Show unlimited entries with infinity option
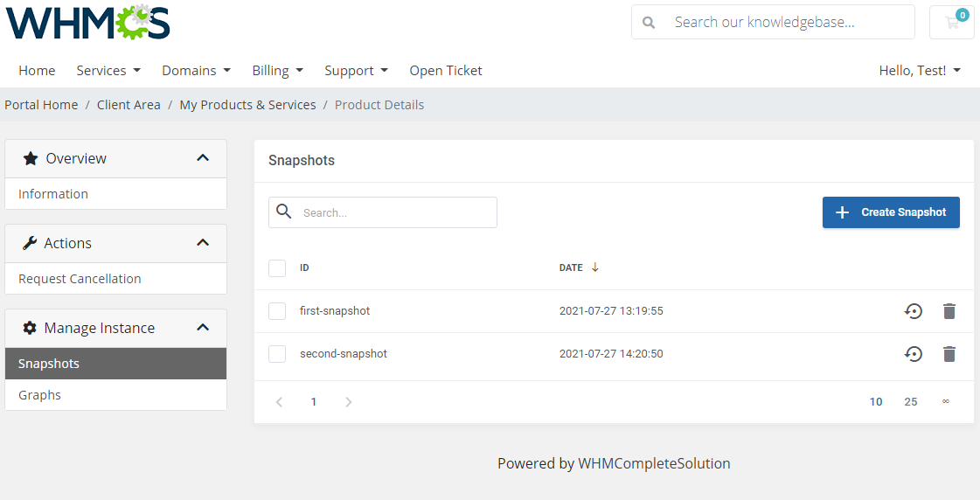980x500 pixels. (x=946, y=401)
